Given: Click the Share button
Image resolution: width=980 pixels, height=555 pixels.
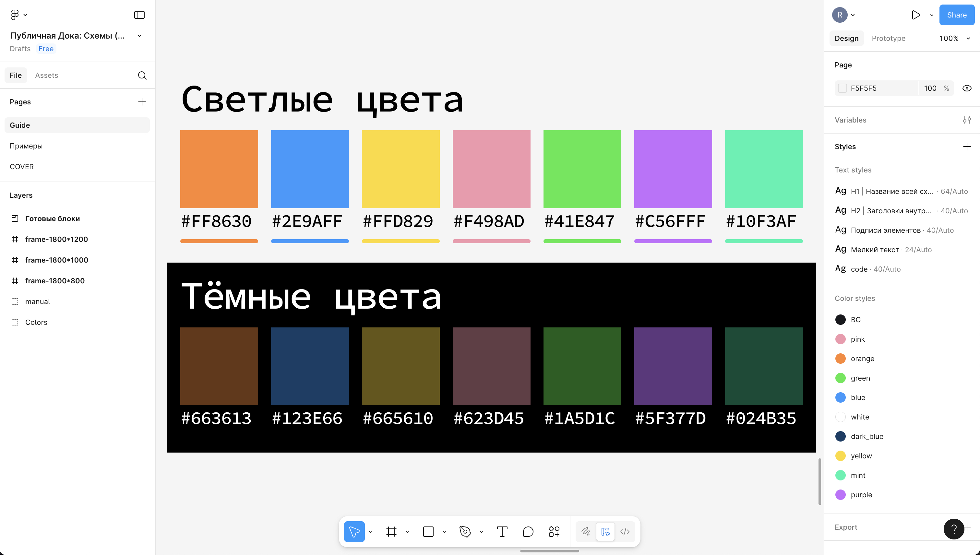Looking at the screenshot, I should click(956, 15).
